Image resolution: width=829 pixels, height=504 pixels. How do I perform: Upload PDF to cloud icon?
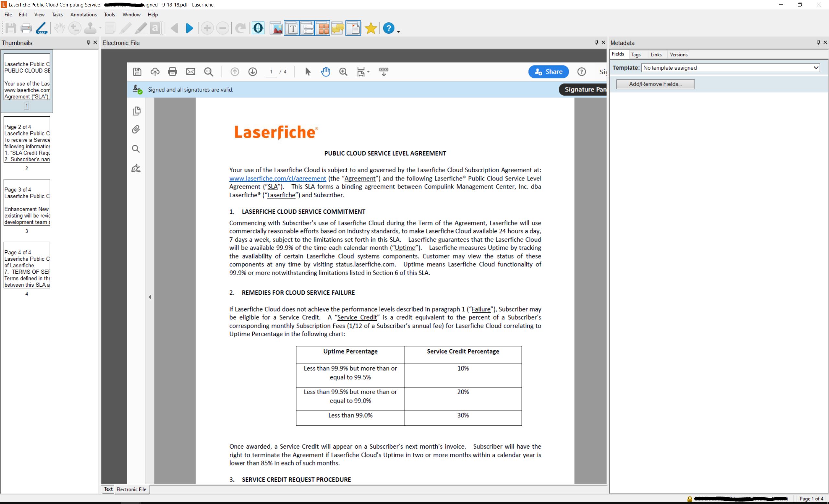tap(155, 72)
